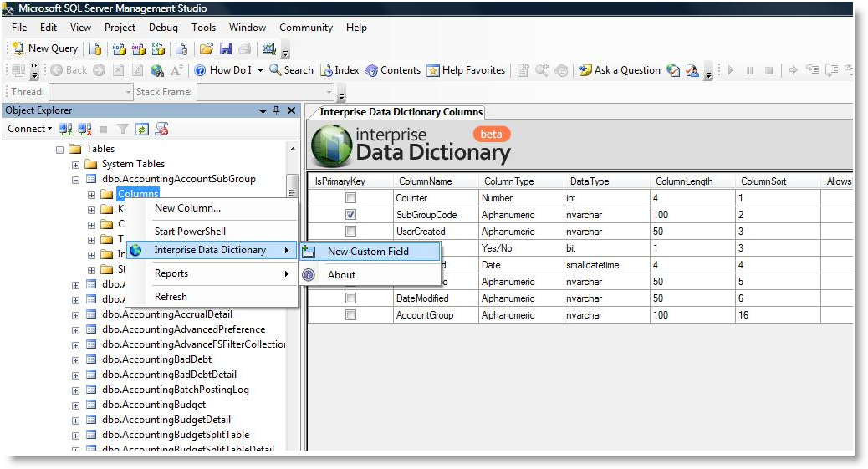Pin the Object Explorer panel with auto-hide icon
868x469 pixels.
coord(277,110)
